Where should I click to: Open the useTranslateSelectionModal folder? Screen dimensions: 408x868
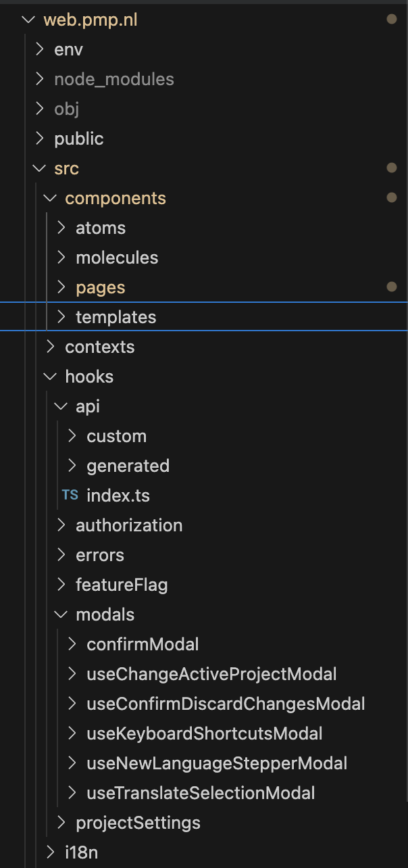tap(201, 793)
